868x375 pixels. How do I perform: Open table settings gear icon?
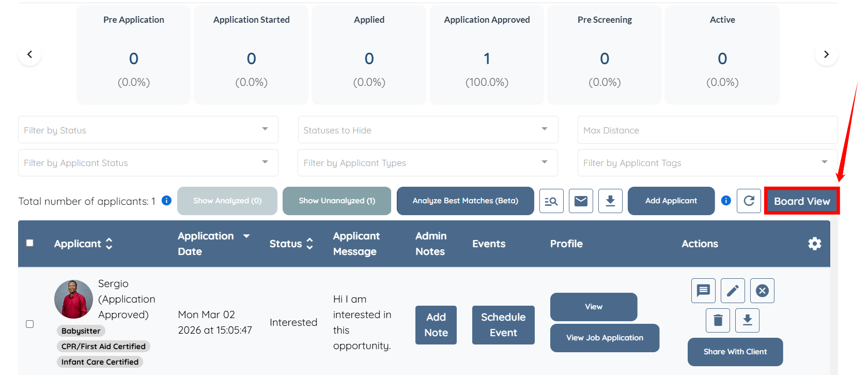tap(814, 244)
